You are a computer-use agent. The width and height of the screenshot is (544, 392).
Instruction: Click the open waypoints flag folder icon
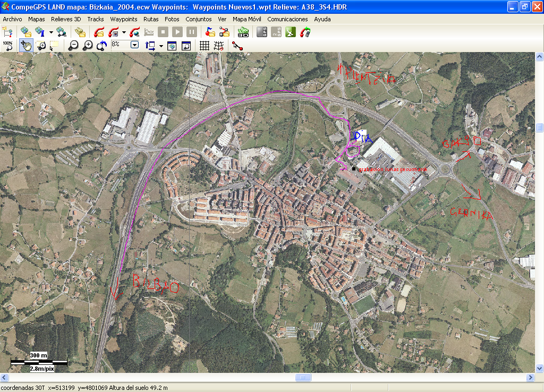coord(209,32)
